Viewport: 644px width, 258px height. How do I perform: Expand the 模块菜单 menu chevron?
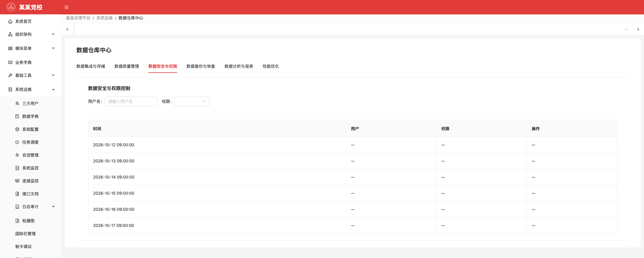click(x=53, y=48)
